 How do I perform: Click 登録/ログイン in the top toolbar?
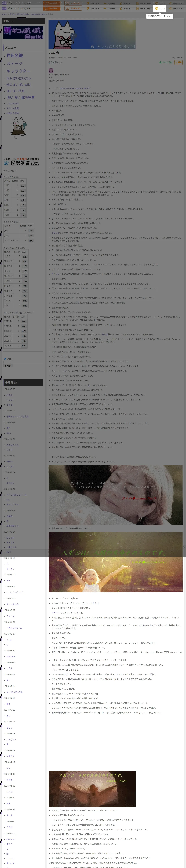click(177, 8)
